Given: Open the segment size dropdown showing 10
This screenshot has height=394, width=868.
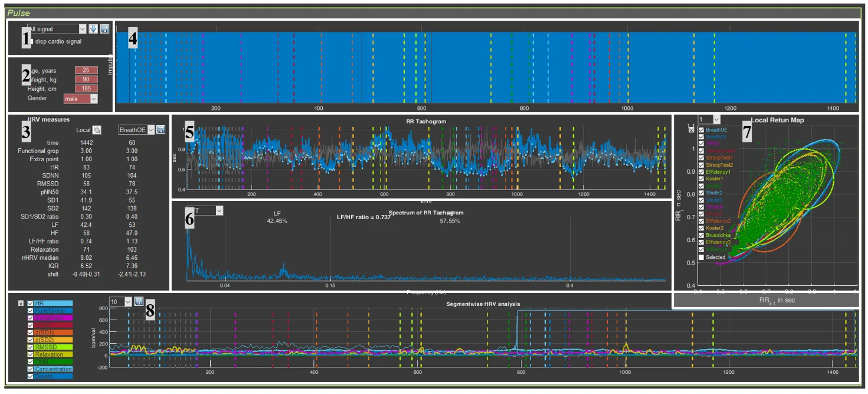Looking at the screenshot, I should pyautogui.click(x=127, y=301).
